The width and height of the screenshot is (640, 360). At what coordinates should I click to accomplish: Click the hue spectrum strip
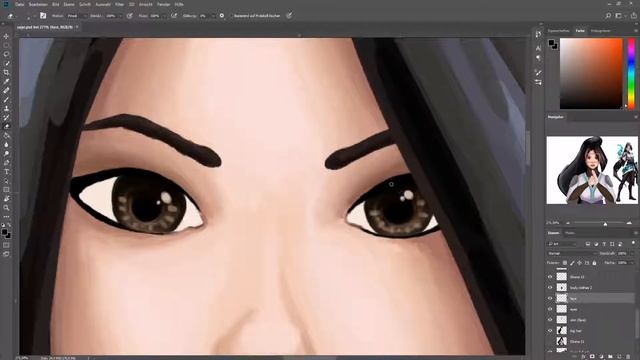point(631,73)
